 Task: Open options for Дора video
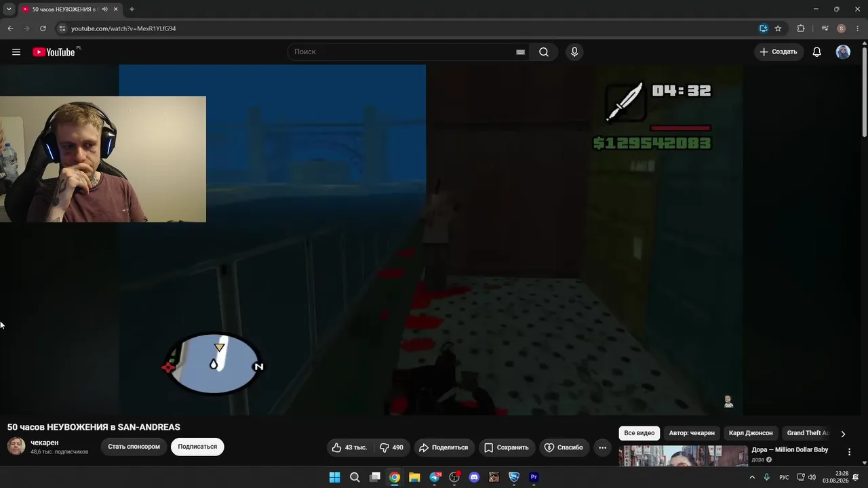[x=849, y=452]
